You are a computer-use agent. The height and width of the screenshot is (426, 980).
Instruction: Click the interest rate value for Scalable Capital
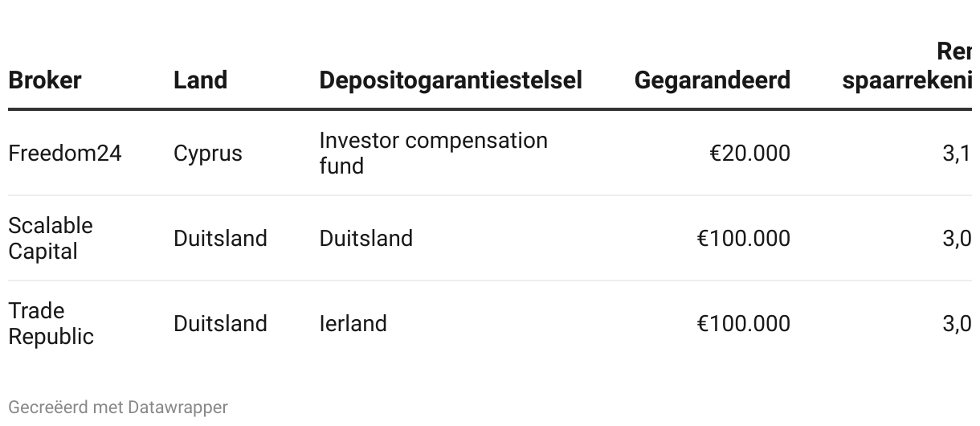point(956,239)
